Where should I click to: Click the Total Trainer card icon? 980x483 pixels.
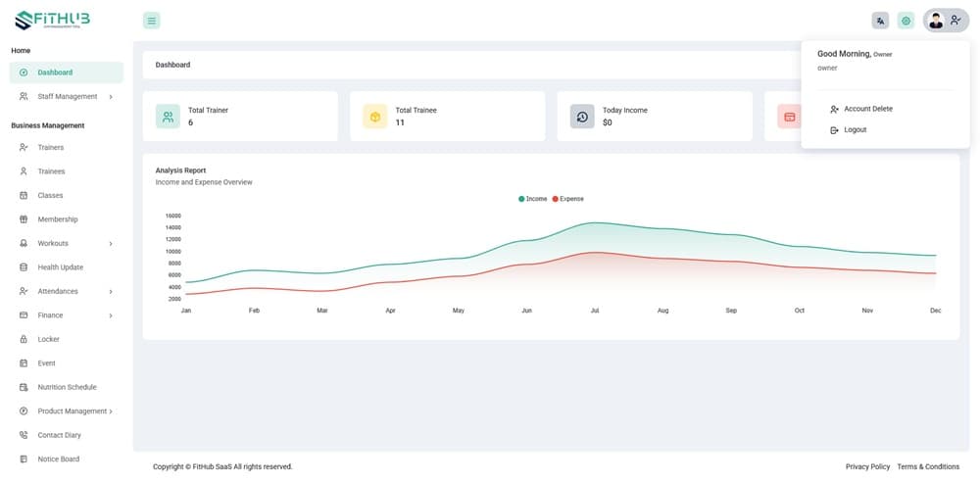click(168, 117)
